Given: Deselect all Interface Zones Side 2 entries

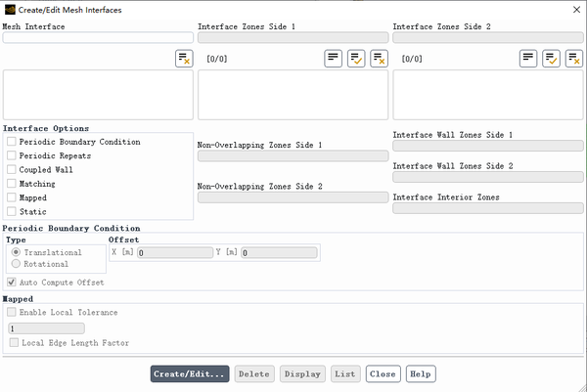Looking at the screenshot, I should tap(574, 59).
